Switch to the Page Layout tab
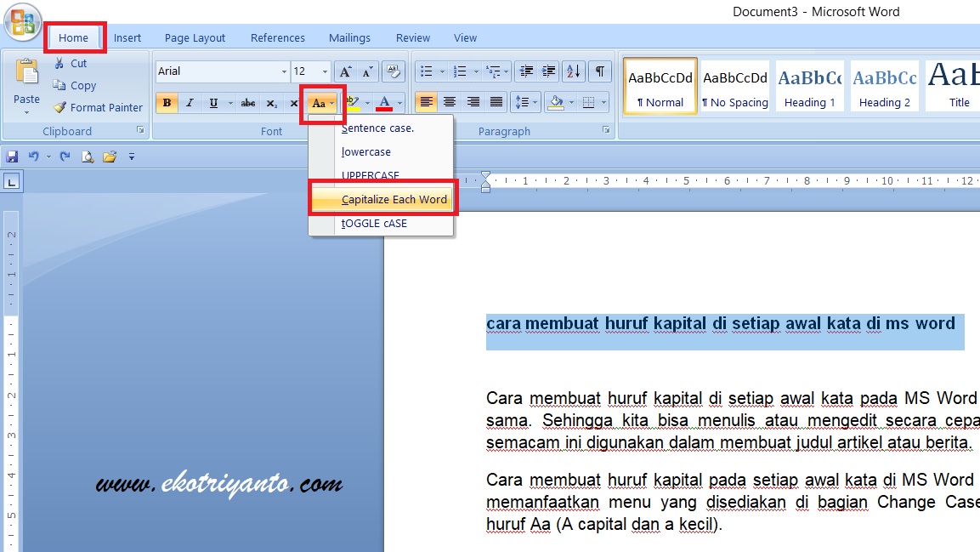This screenshot has width=980, height=552. [x=195, y=38]
